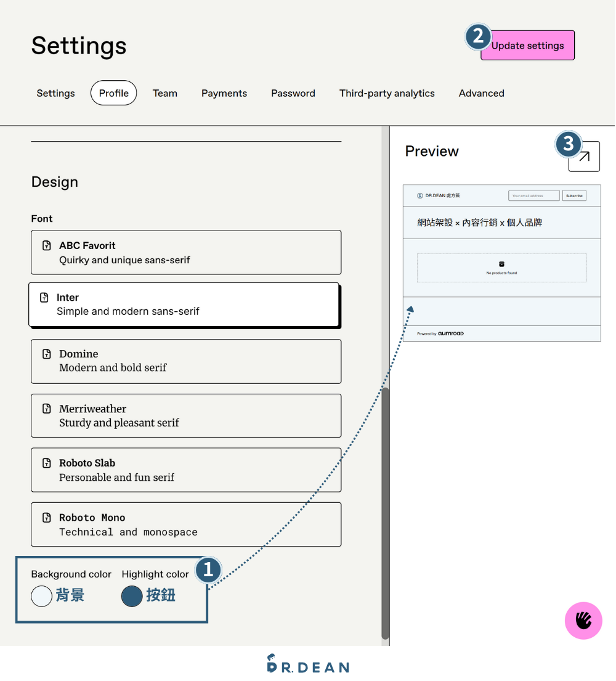Choose the Merriweather font option
This screenshot has width=616, height=681.
pyautogui.click(x=186, y=415)
